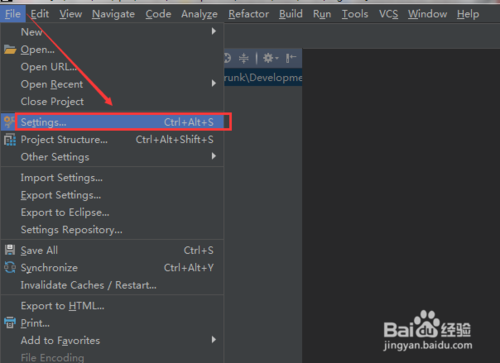The height and width of the screenshot is (363, 500).
Task: Click the scroll from source icon in project toolbar
Action: point(227,58)
